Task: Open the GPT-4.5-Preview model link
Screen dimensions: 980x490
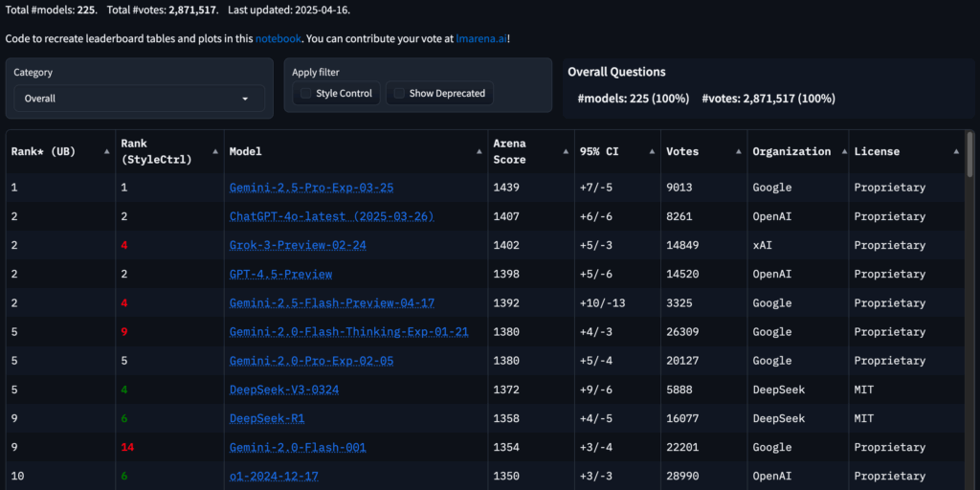Action: (x=280, y=274)
